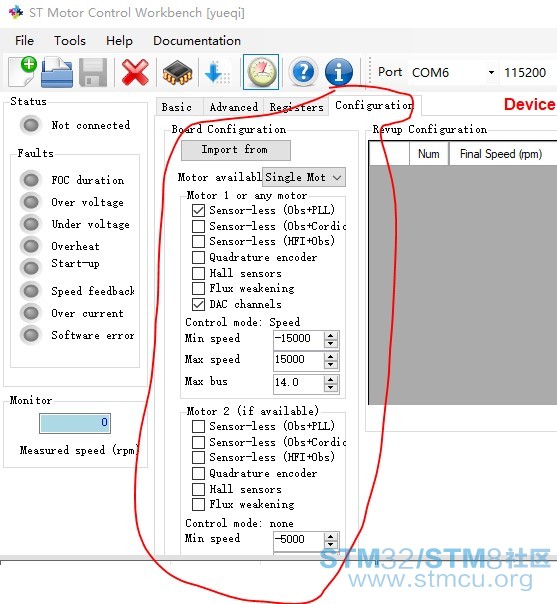Open Motor available Single Mot dropdown
Viewport: 557px width, 604px height.
(x=304, y=177)
